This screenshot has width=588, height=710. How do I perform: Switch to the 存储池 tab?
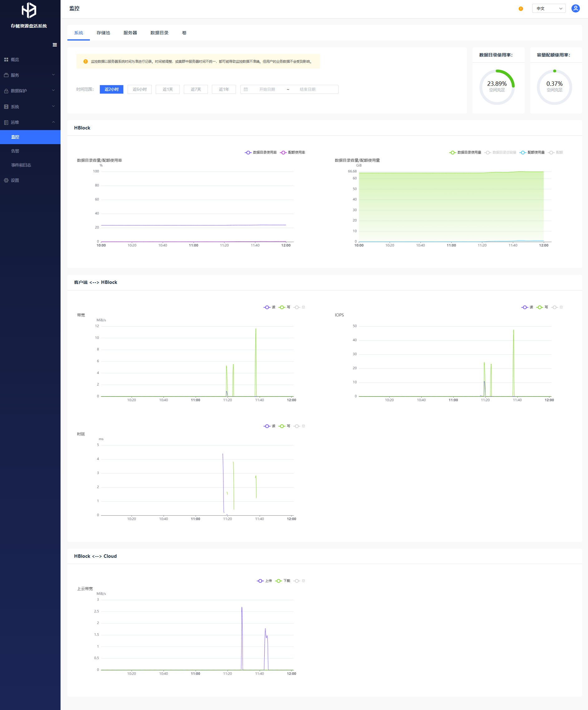tap(103, 33)
